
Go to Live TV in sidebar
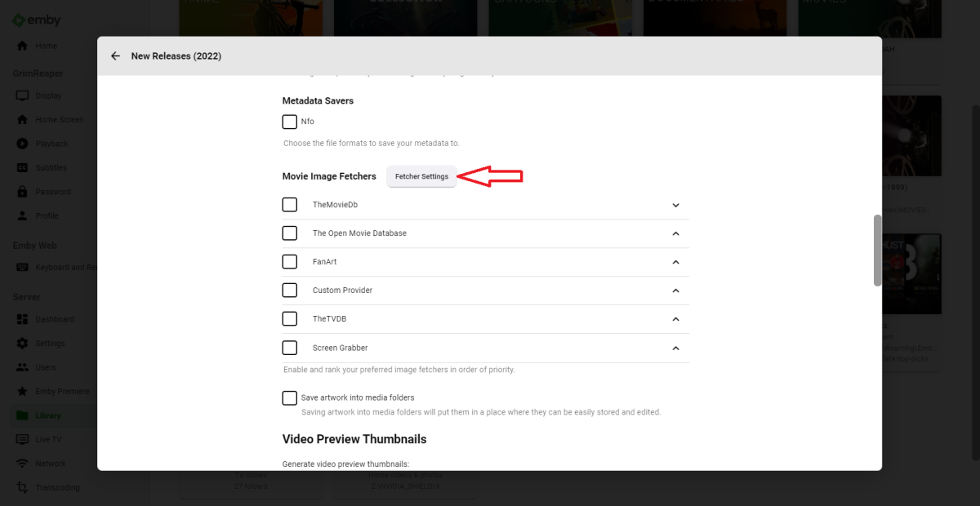click(x=48, y=440)
